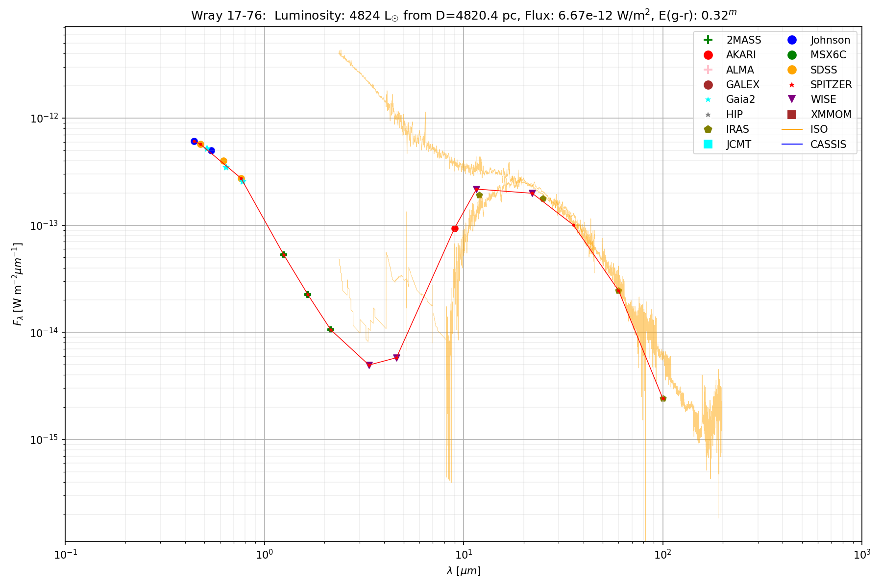Viewport: 882px width, 588px height.
Task: Click the CASSIS blue line legend sample
Action: (792, 144)
